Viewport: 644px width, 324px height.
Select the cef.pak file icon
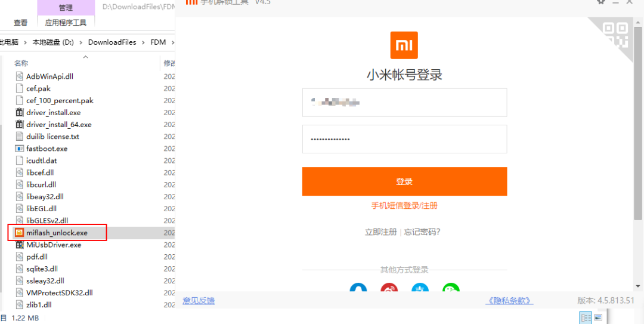(x=19, y=88)
